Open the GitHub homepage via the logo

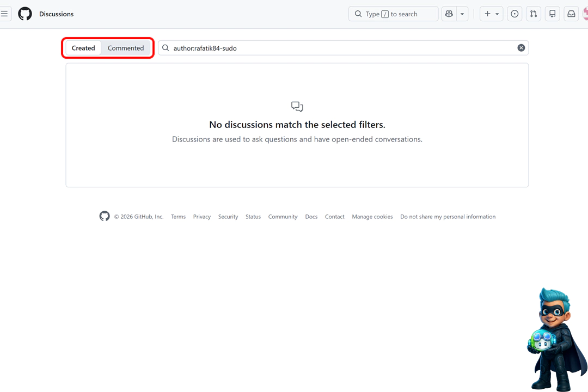coord(24,14)
